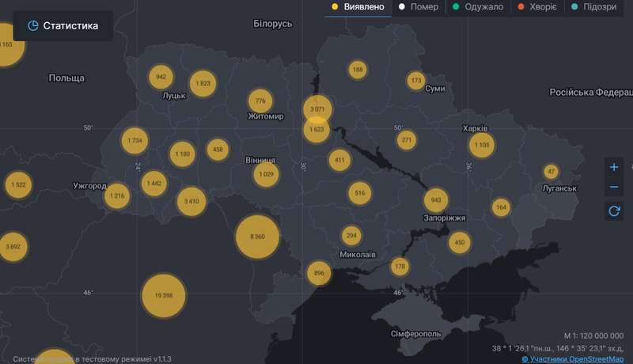Click the 943 marker above Запоріжжя

(435, 200)
